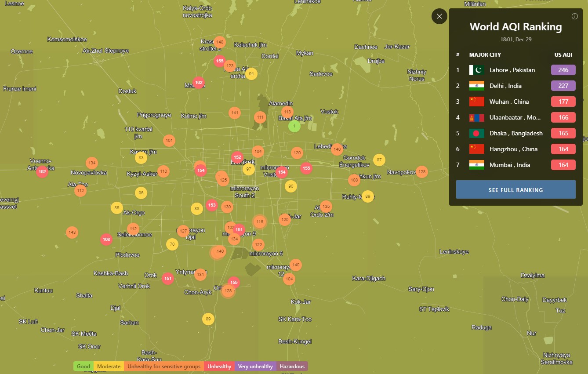Select the green AQI 1 station marker
The height and width of the screenshot is (374, 588).
click(x=294, y=126)
